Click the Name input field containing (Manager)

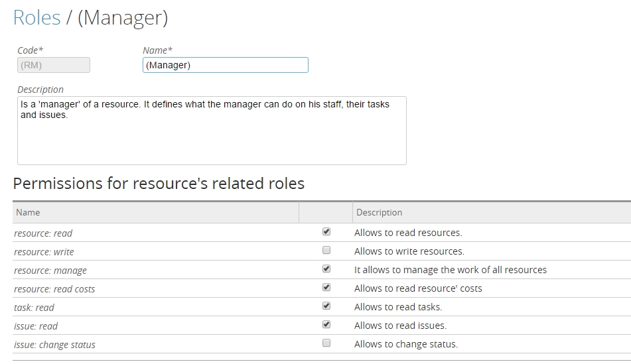(225, 65)
